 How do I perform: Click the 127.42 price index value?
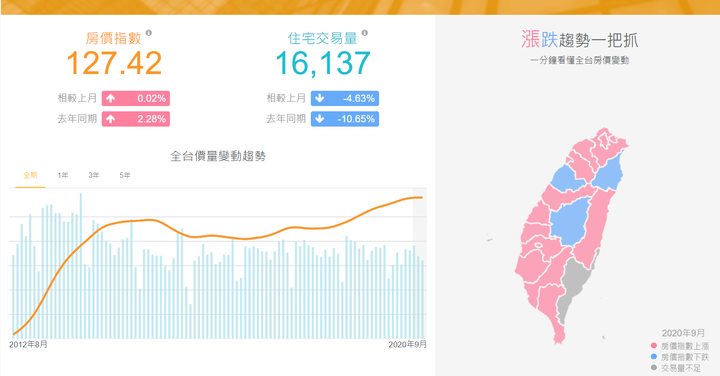coord(114,63)
